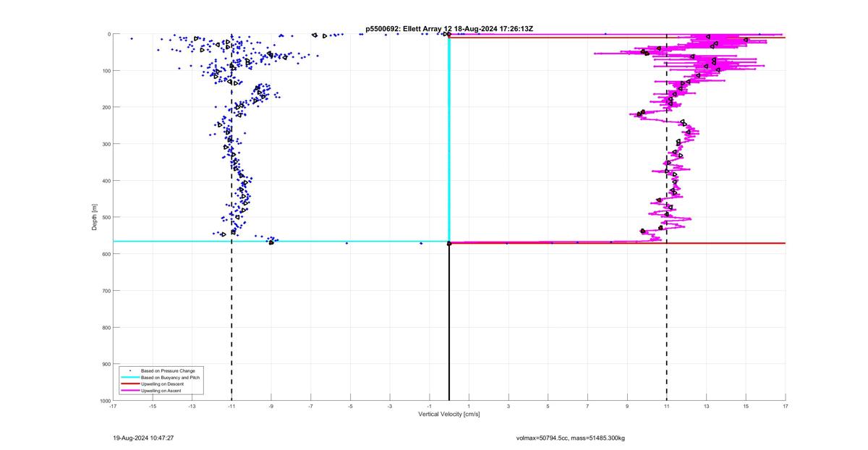868x450 pixels.
Task: Click velocity tick label '-9'
Action: pyautogui.click(x=271, y=407)
